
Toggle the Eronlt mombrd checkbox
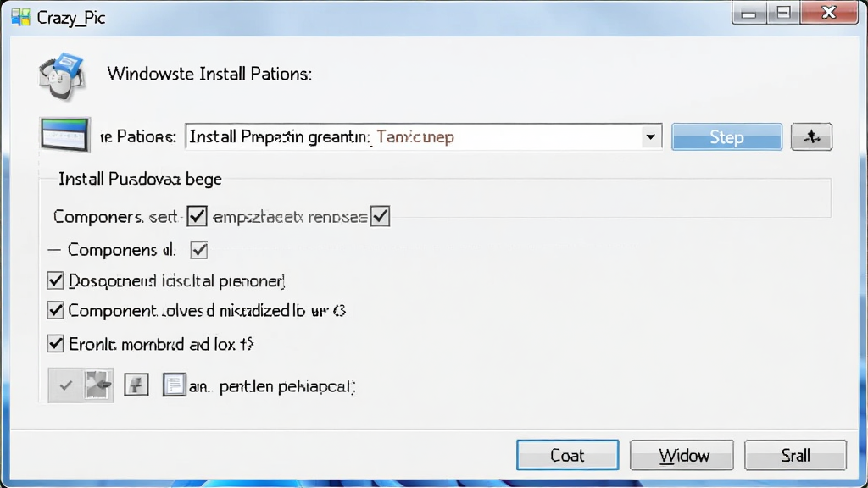(55, 344)
